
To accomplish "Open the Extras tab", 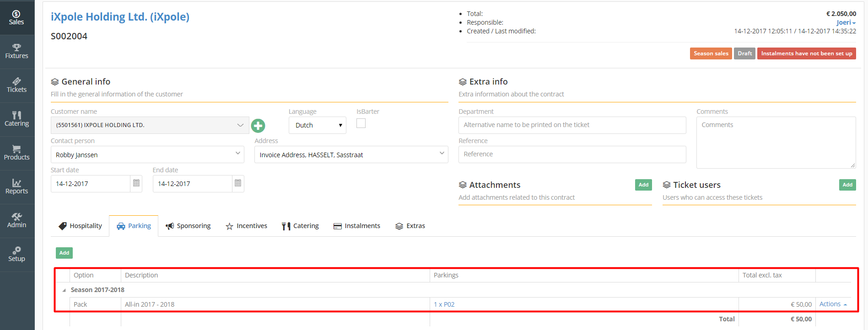I will 410,226.
